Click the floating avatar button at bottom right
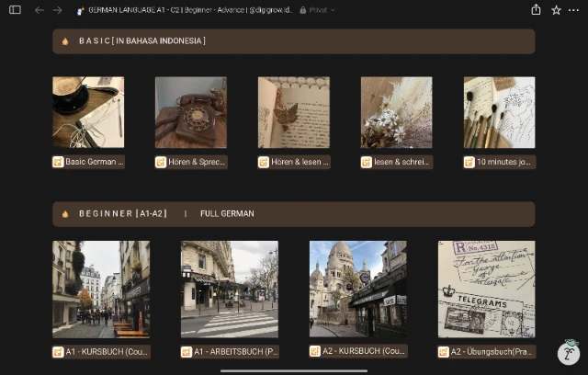 (569, 352)
